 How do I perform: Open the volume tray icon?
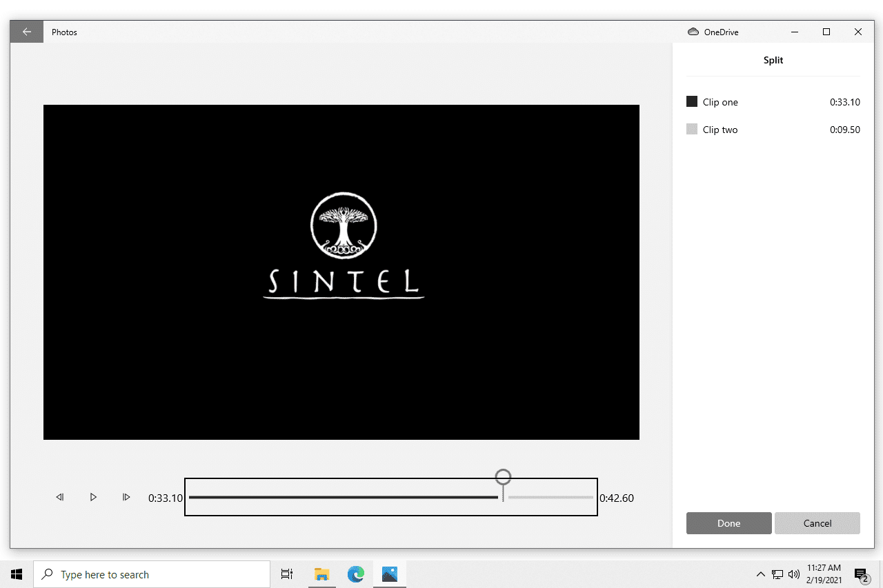coord(794,574)
